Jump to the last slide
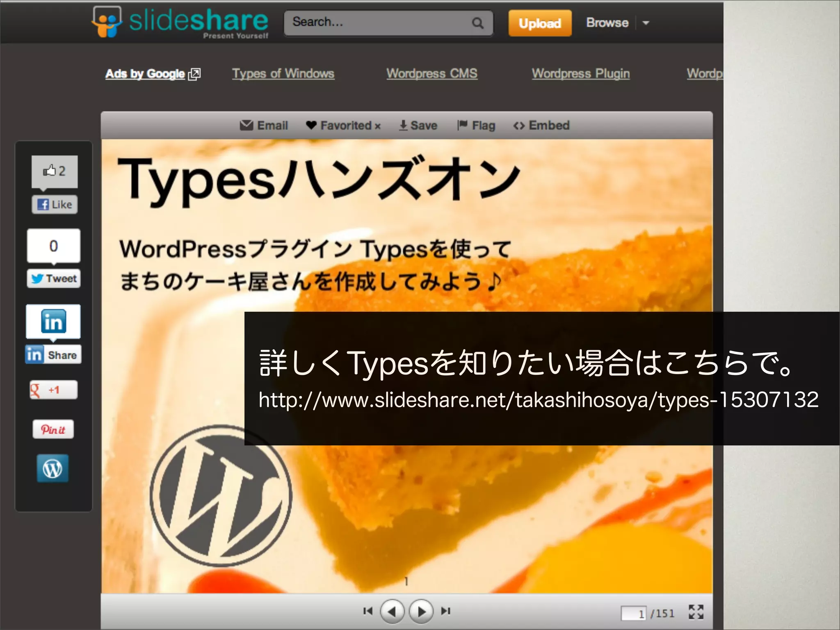 pyautogui.click(x=445, y=611)
